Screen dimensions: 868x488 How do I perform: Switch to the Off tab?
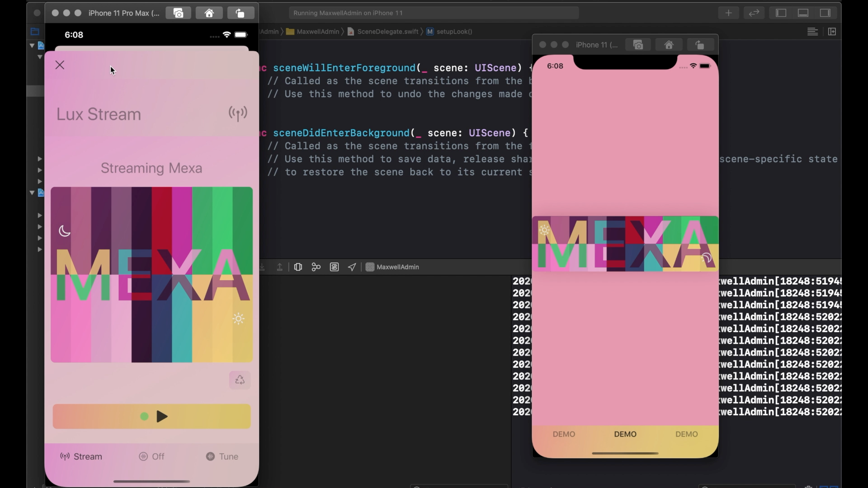pyautogui.click(x=151, y=456)
